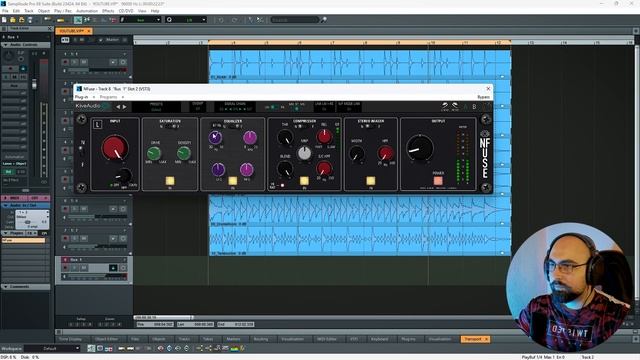The height and width of the screenshot is (360, 640).
Task: Toggle the SATURATION section IN button
Action: point(170,180)
